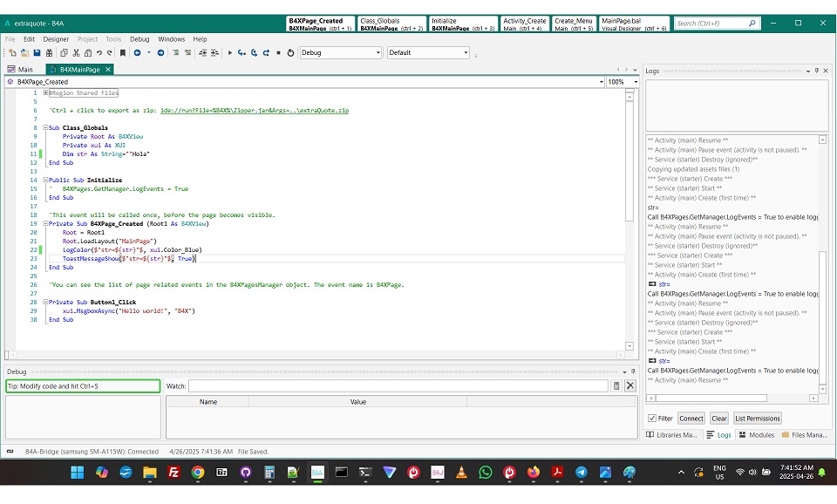Uncheck the Filter checkbox in the Logs panel
The width and height of the screenshot is (837, 504).
(x=650, y=419)
